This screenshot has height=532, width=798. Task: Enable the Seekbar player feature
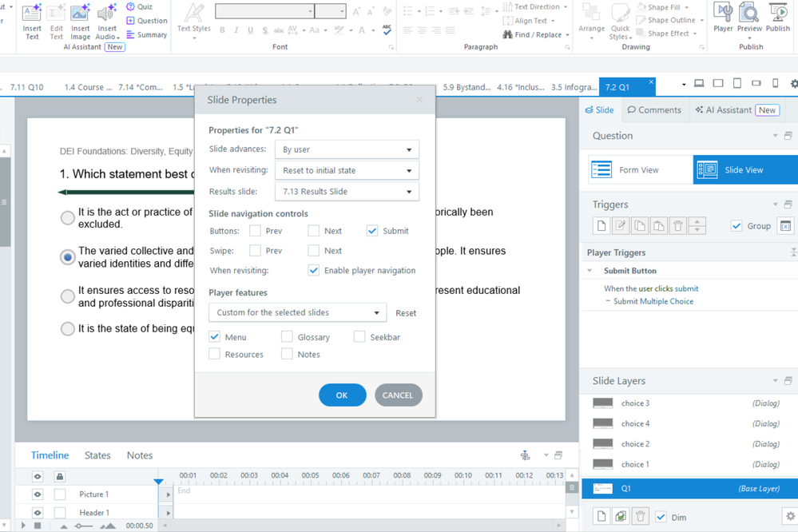[359, 337]
